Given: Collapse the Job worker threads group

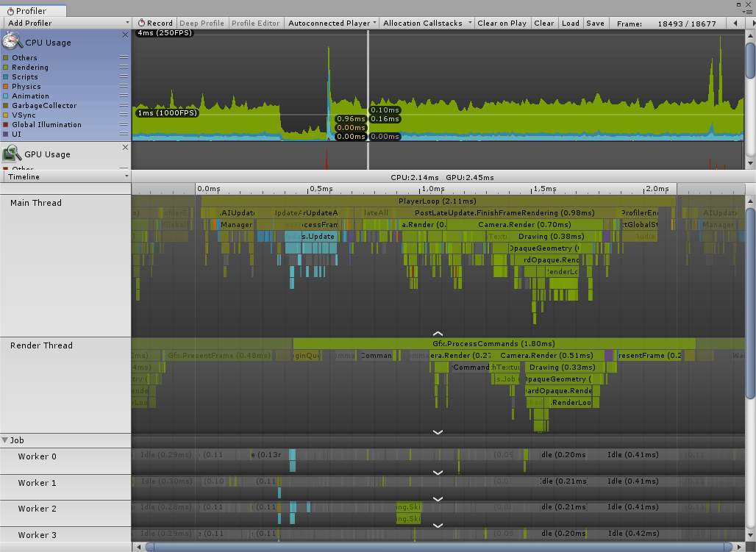Looking at the screenshot, I should 6,440.
